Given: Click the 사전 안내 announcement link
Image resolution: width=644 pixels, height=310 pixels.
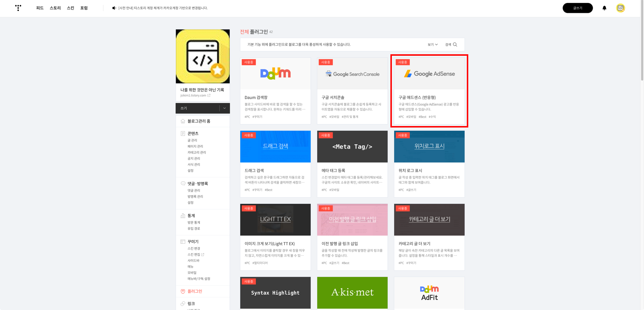Looking at the screenshot, I should coord(163,8).
